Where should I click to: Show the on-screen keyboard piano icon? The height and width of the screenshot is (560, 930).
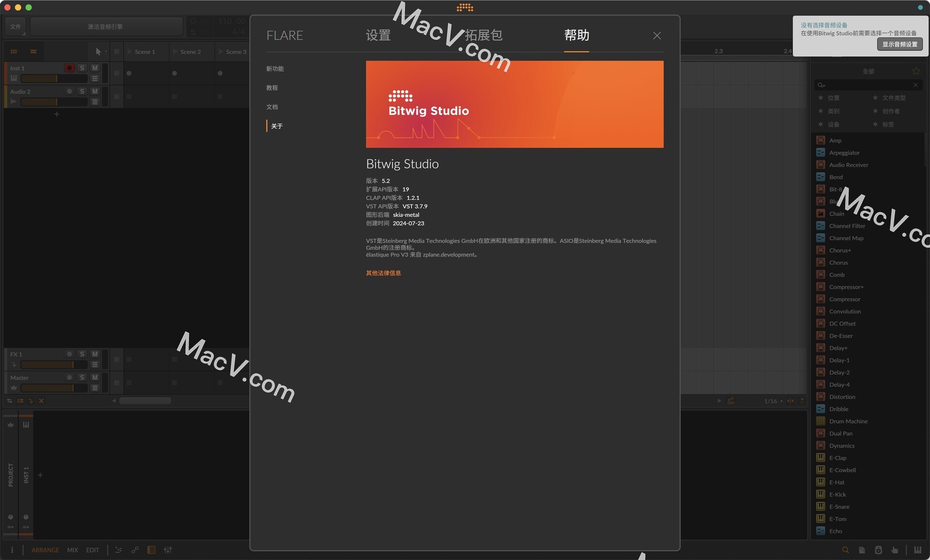917,550
